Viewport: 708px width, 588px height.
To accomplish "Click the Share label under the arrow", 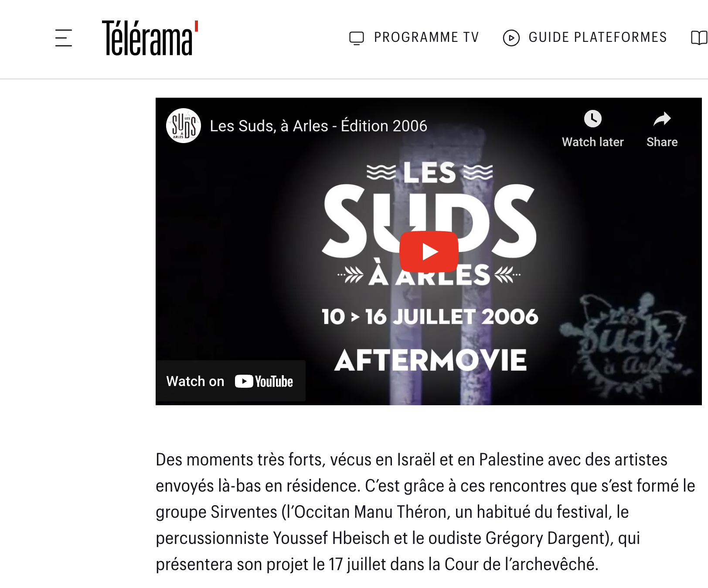I will (x=662, y=142).
